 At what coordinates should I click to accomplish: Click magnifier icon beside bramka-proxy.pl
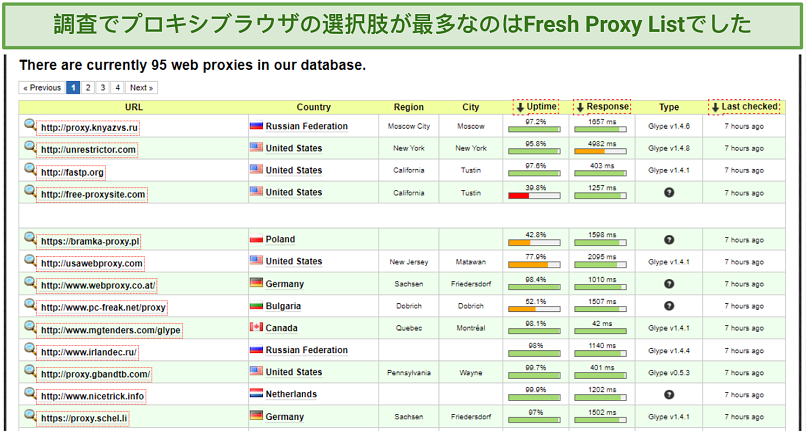[30, 239]
